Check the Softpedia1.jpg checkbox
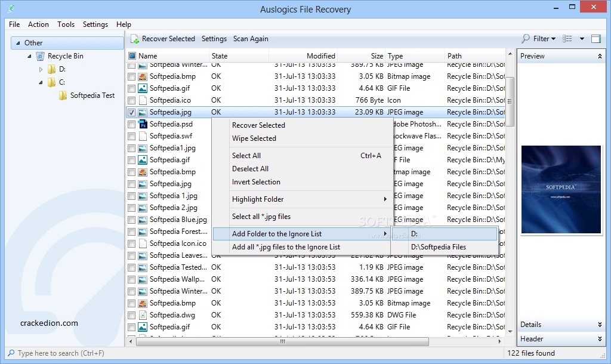611x364 pixels. pos(132,148)
